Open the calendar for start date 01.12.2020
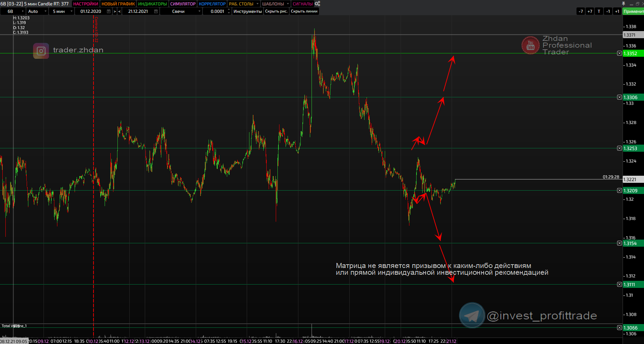This screenshot has height=344, width=644. (x=109, y=11)
